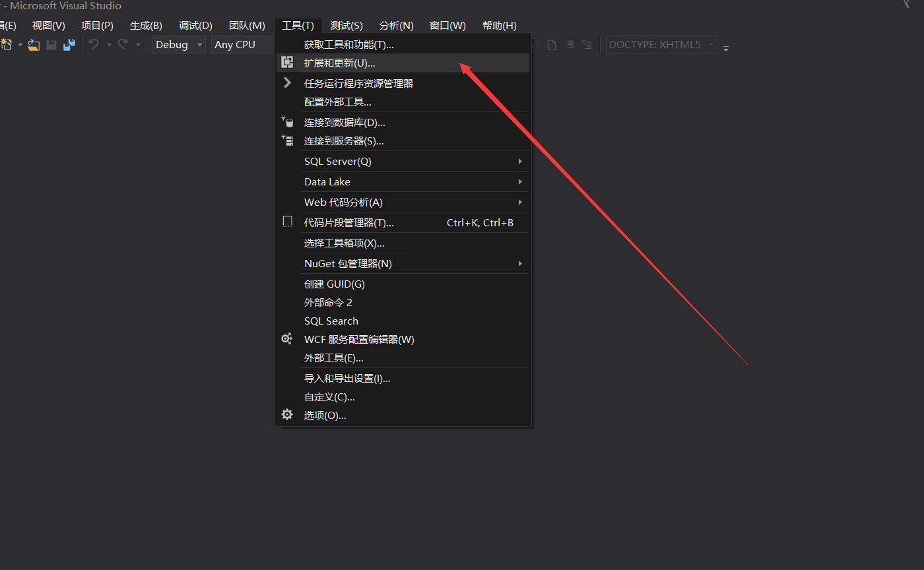Open the toolbar overflow options arrow

(x=726, y=47)
